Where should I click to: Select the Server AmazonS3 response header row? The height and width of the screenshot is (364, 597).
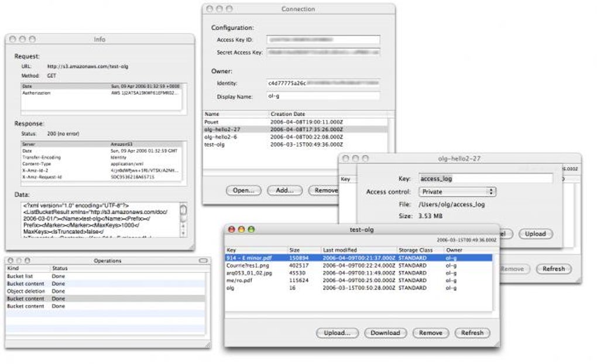101,145
